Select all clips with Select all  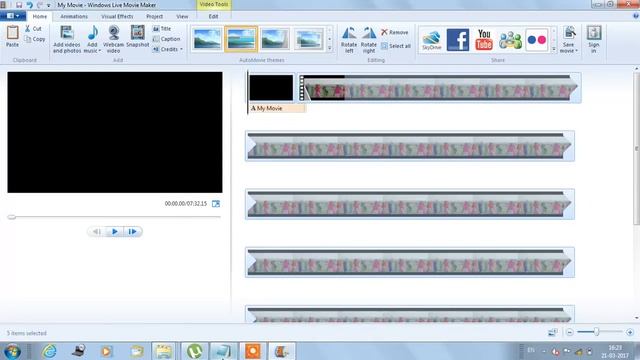[x=396, y=46]
